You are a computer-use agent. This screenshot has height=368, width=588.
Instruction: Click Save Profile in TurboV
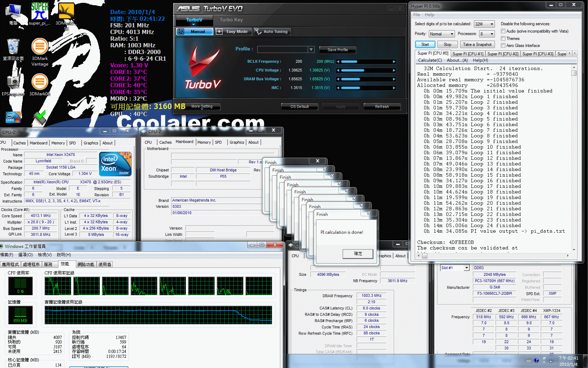pos(337,50)
